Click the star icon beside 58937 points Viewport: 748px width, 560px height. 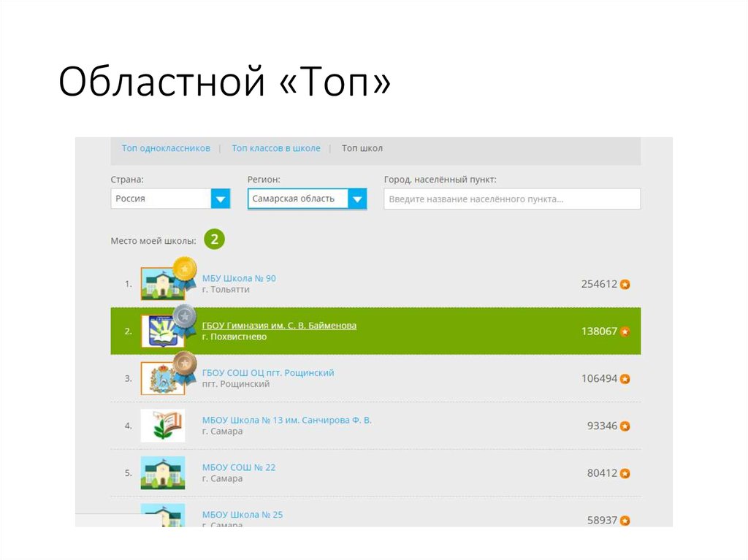point(625,521)
